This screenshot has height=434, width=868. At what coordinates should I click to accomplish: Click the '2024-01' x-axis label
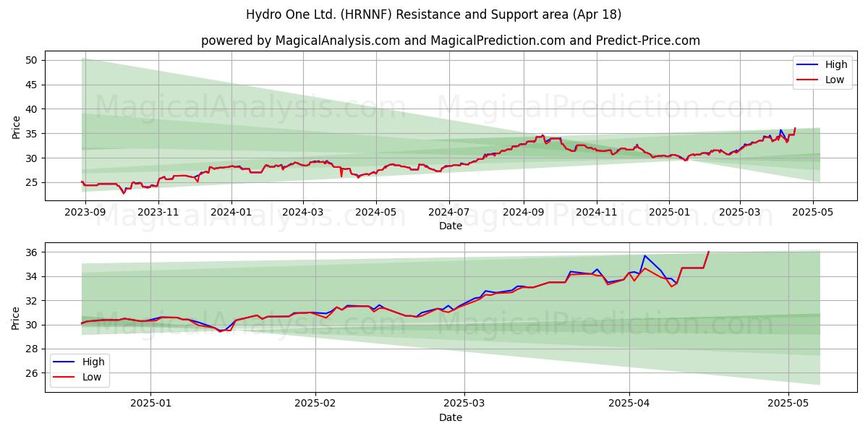[x=231, y=213]
